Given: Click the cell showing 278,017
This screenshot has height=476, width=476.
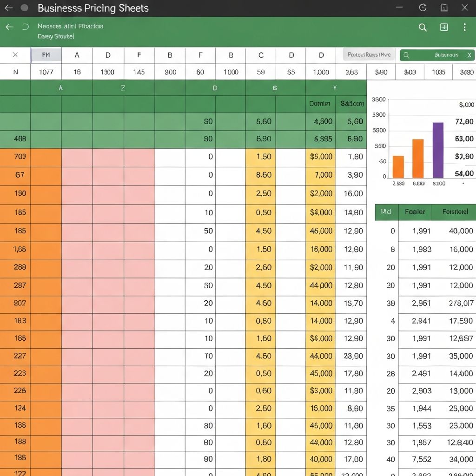Looking at the screenshot, I should (x=455, y=303).
